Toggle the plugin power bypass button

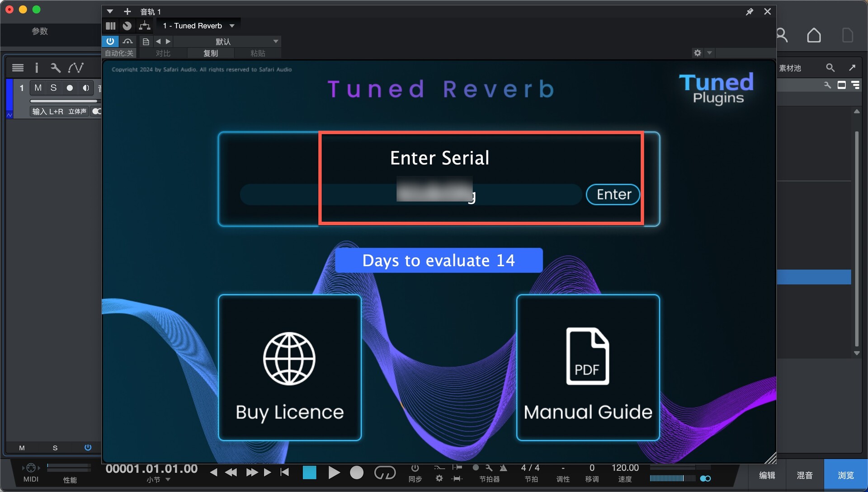click(x=110, y=41)
